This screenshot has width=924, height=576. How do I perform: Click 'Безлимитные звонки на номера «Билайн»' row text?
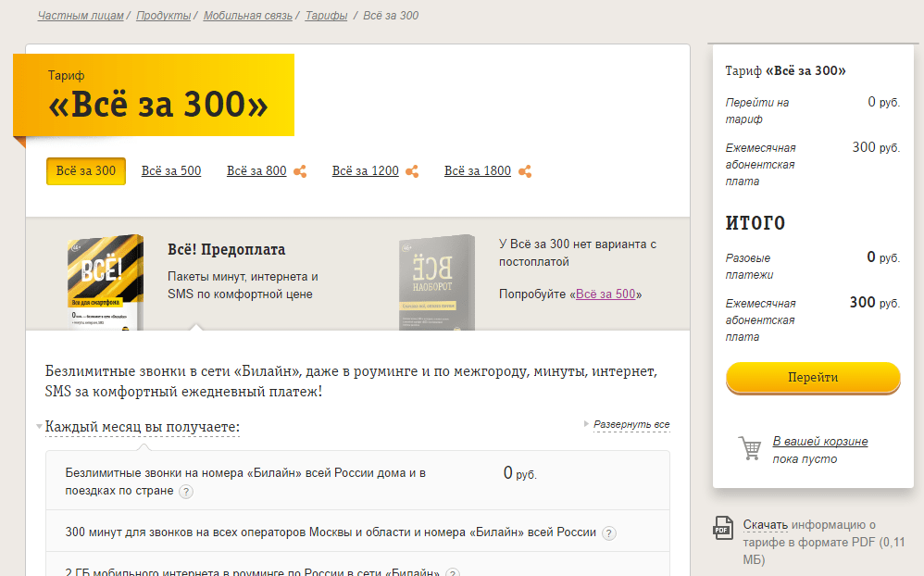pos(245,482)
